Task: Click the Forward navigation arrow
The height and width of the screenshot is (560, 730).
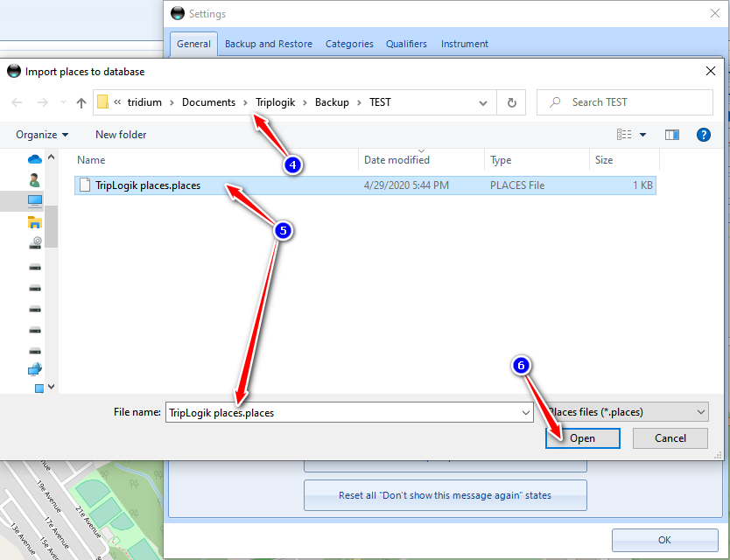Action: click(42, 102)
